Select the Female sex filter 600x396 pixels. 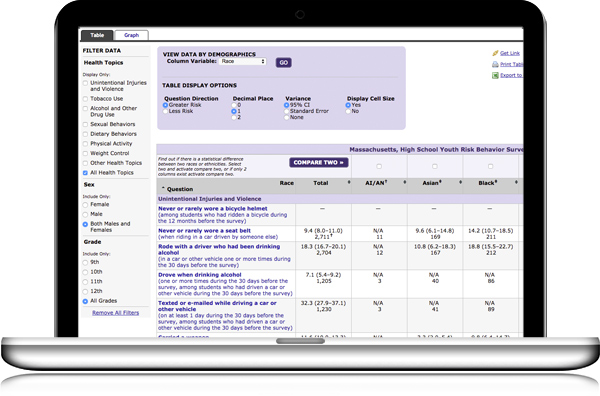pos(85,205)
